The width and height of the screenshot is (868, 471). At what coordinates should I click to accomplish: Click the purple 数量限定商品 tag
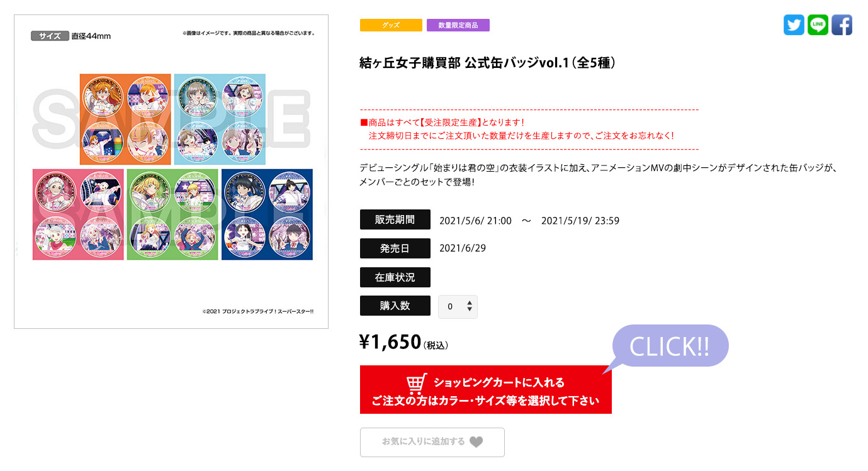pyautogui.click(x=458, y=25)
